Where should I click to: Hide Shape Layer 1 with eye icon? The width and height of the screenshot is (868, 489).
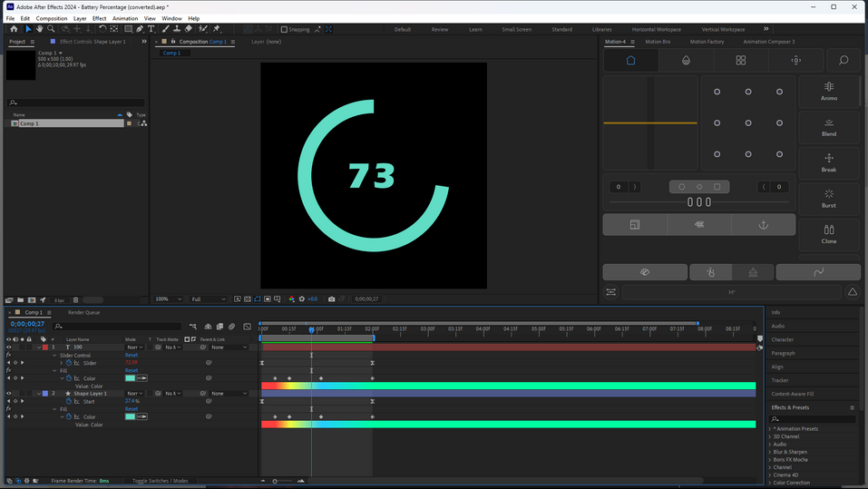pos(9,394)
